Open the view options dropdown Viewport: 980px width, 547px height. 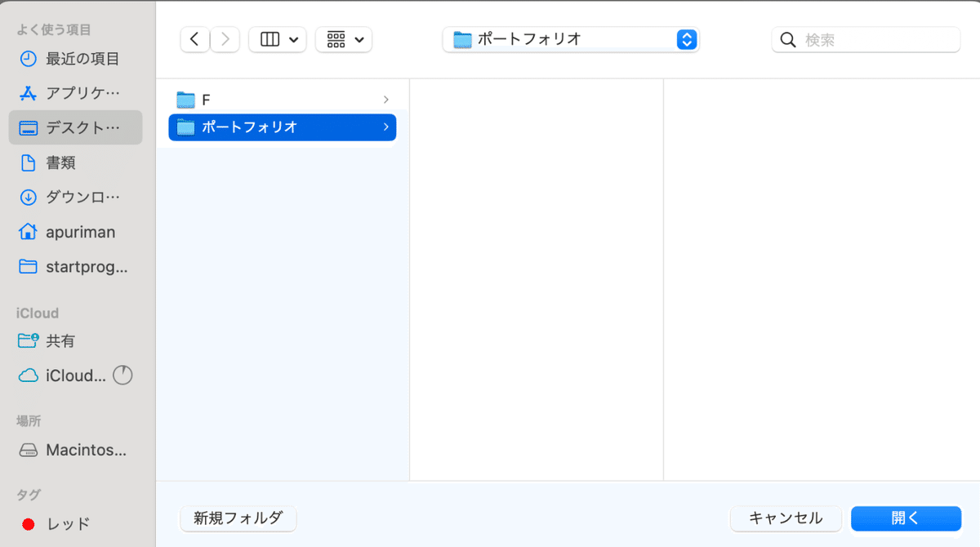(277, 38)
